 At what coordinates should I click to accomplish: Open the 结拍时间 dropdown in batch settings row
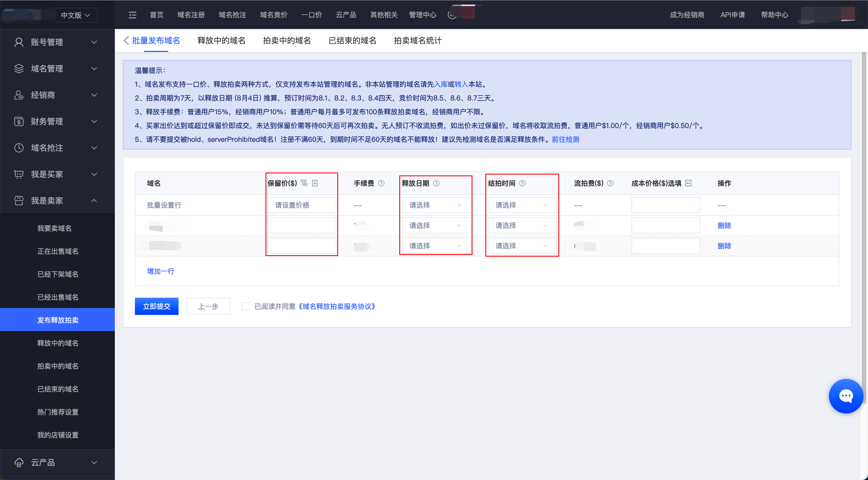[x=522, y=205]
